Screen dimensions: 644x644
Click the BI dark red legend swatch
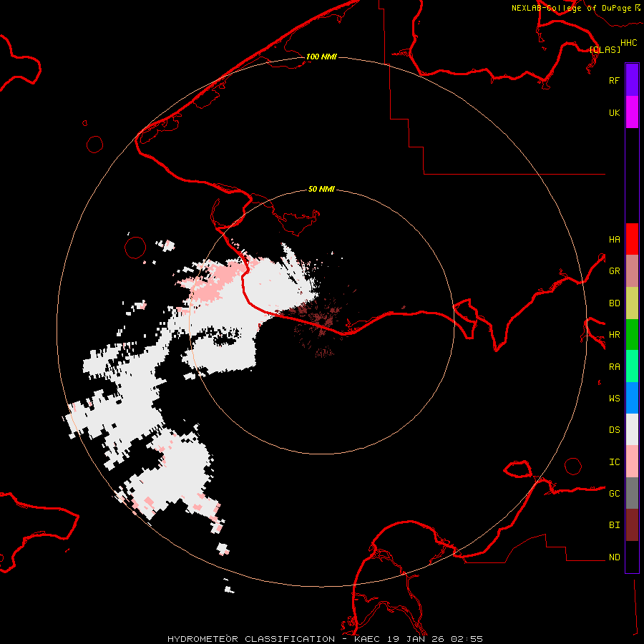coord(632,525)
